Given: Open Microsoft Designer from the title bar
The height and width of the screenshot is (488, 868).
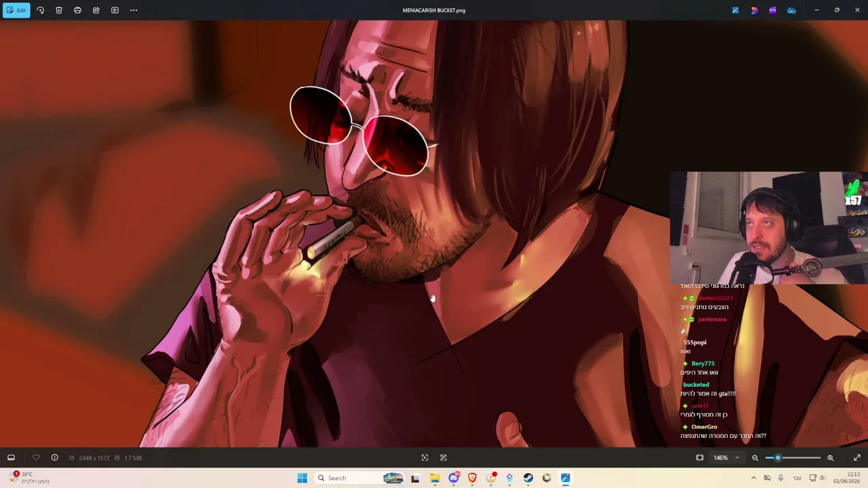Looking at the screenshot, I should click(754, 10).
